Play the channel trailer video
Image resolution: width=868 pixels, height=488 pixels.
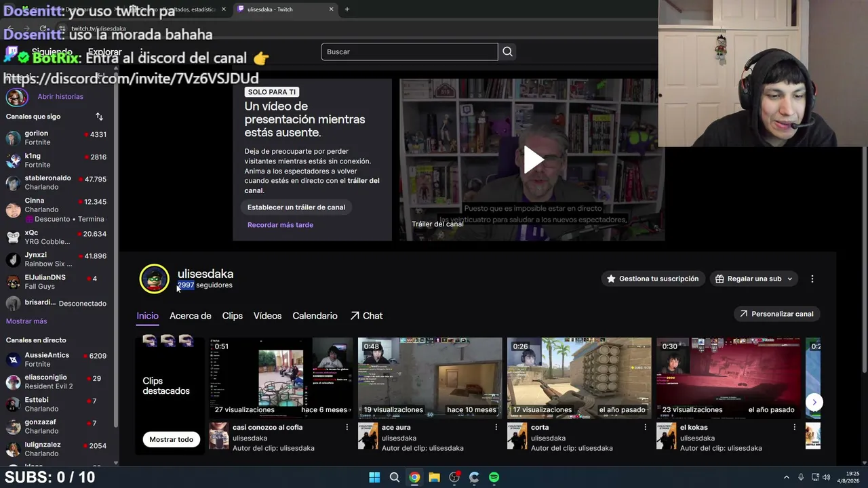[533, 160]
